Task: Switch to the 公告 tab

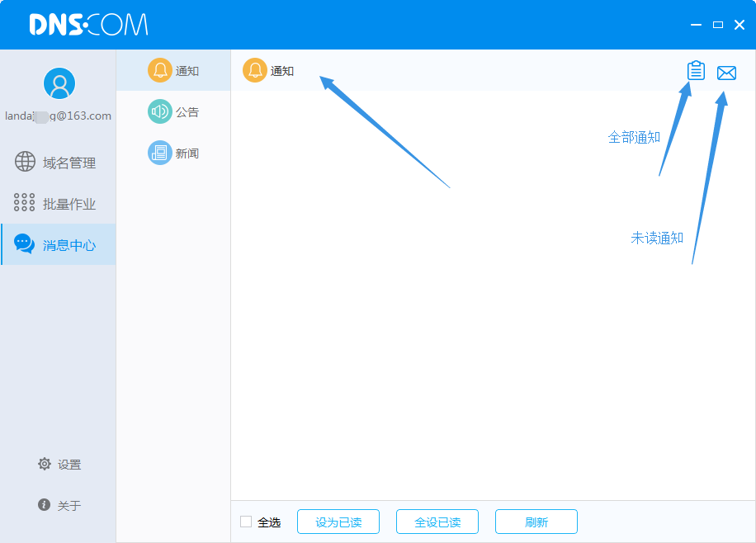Action: click(187, 112)
